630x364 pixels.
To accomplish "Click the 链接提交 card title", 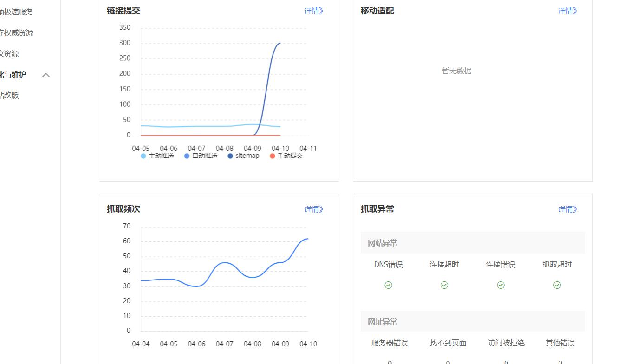I will coord(123,11).
